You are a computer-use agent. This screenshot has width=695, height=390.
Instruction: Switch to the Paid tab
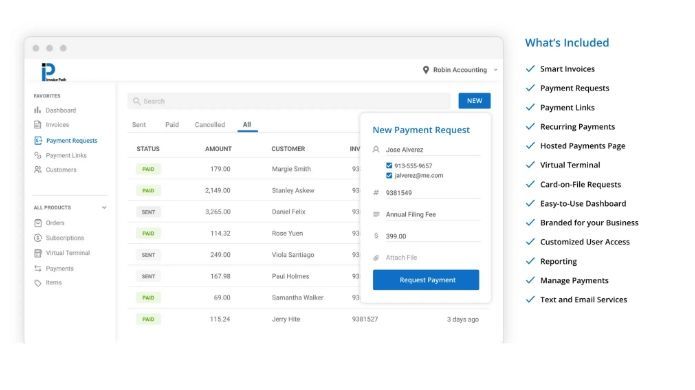click(172, 125)
